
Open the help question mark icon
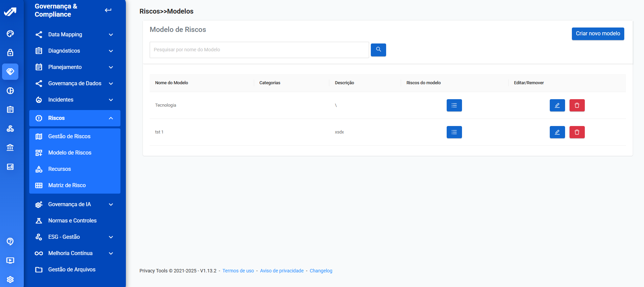point(10,241)
